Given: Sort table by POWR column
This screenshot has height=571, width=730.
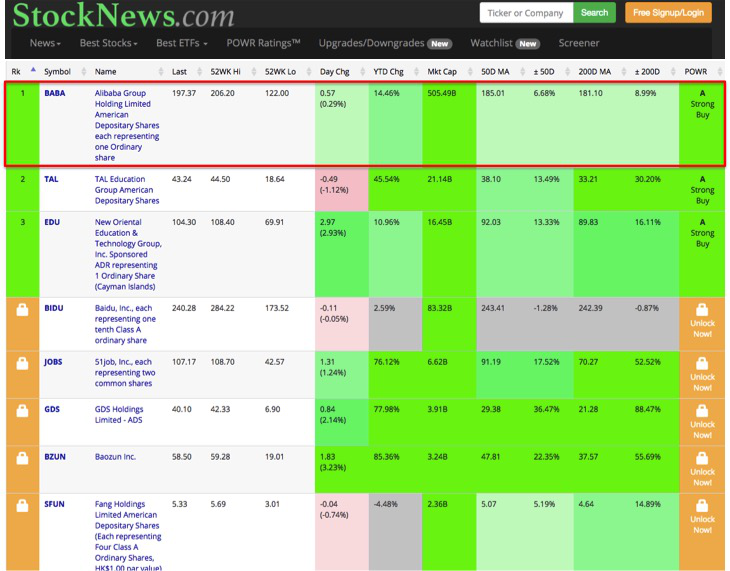Looking at the screenshot, I should coord(702,71).
